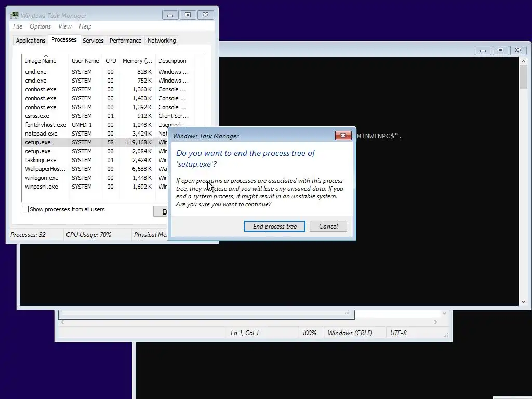The width and height of the screenshot is (532, 399).
Task: Select the Processes tab
Action: tap(64, 39)
